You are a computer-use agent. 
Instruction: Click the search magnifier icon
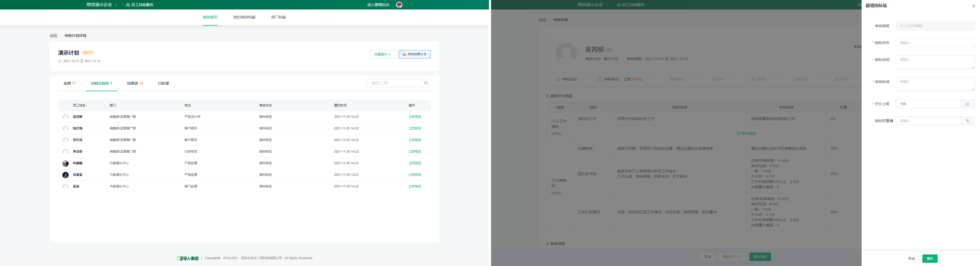[426, 83]
